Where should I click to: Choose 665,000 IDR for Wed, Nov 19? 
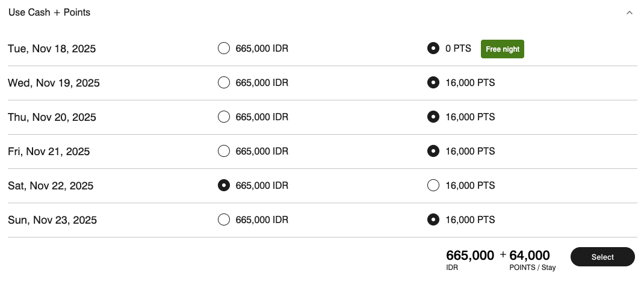(224, 83)
